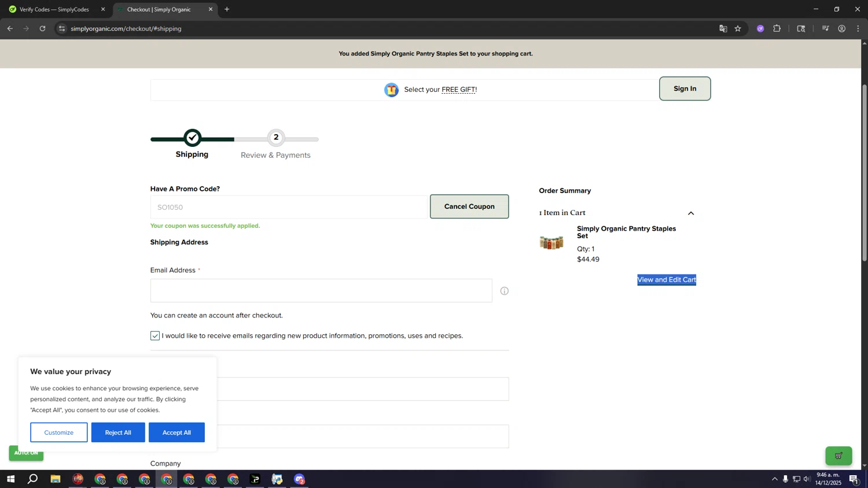
Task: Collapse the 1 Item in Cart section
Action: (x=691, y=213)
